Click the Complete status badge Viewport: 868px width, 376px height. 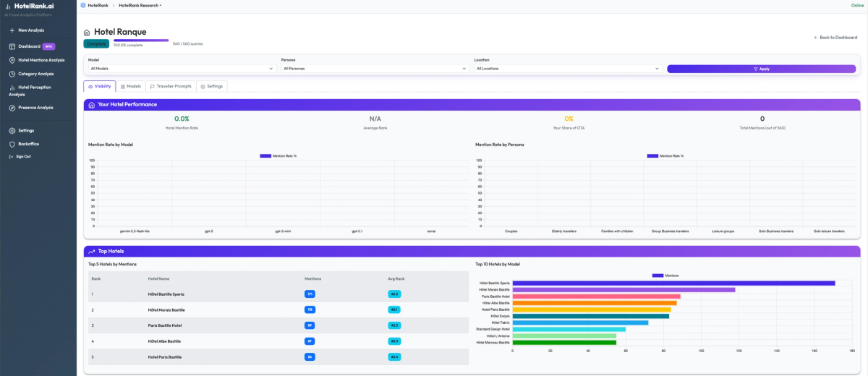pos(96,43)
